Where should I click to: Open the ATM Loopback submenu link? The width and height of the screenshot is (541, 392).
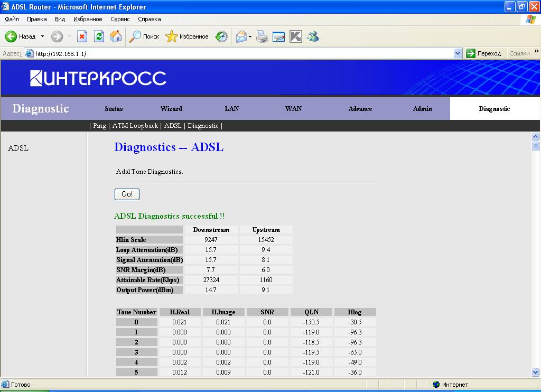[135, 126]
